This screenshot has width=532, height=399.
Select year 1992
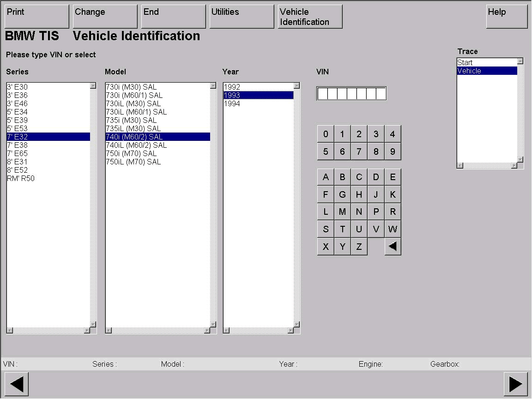click(258, 87)
